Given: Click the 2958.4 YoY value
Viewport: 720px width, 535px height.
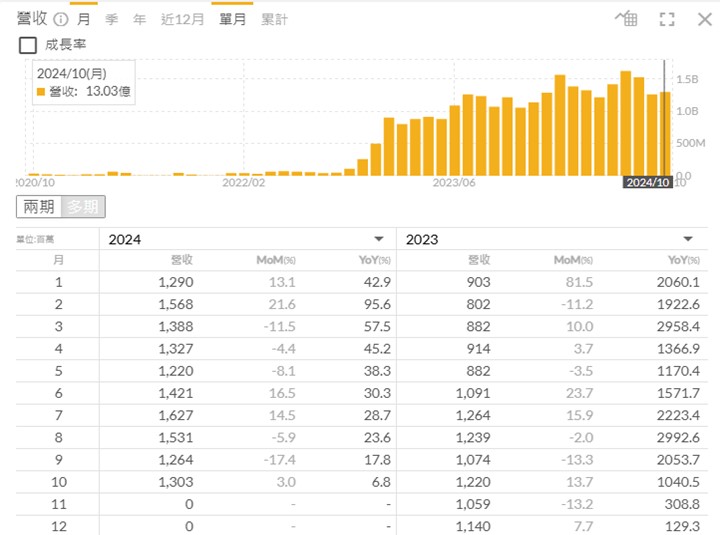Looking at the screenshot, I should point(678,327).
